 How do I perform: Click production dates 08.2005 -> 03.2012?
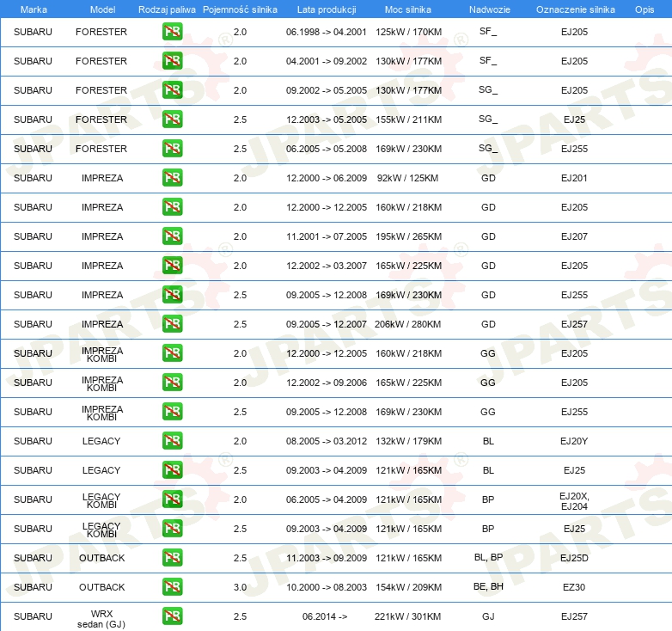point(327,441)
